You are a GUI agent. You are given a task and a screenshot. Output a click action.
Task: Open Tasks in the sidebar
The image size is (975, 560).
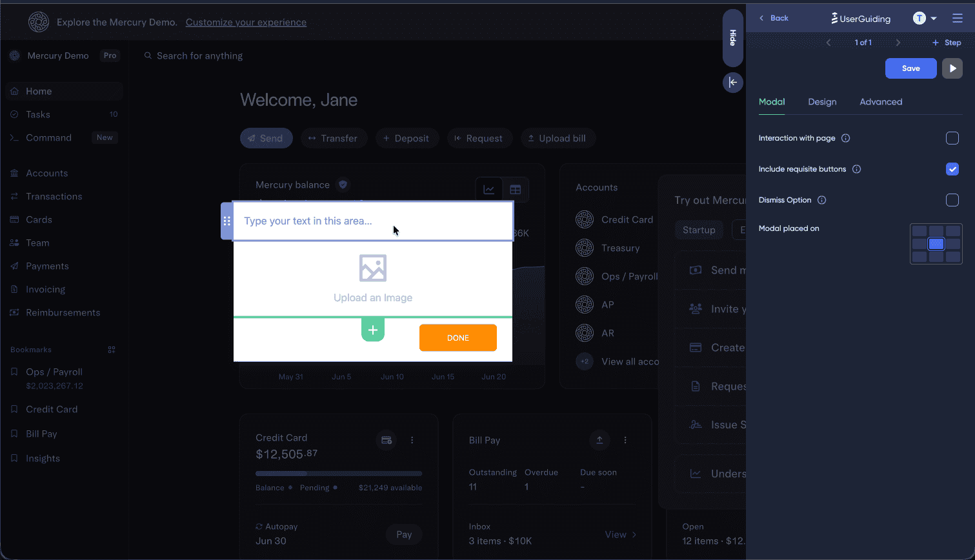65,114
